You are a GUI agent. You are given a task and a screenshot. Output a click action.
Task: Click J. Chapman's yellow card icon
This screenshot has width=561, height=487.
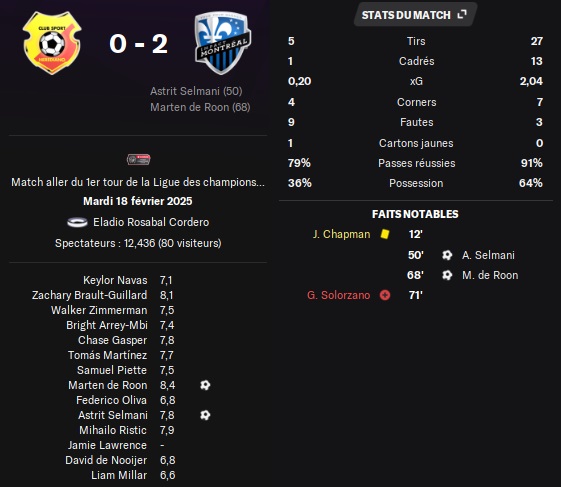click(385, 234)
